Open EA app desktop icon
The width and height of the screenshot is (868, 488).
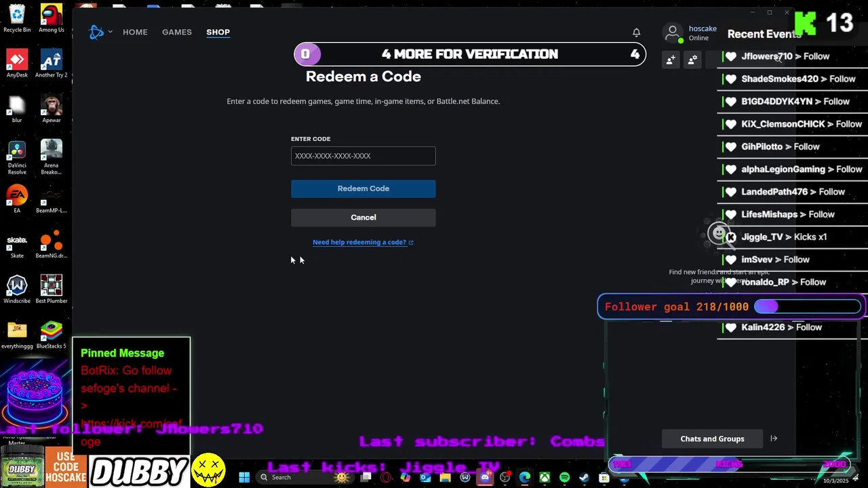tap(17, 199)
